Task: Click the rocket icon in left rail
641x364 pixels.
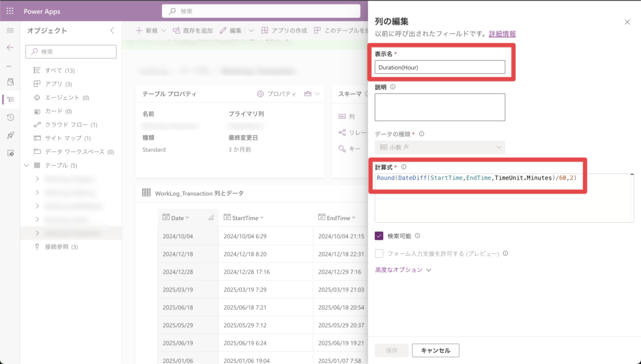Action: 10,135
